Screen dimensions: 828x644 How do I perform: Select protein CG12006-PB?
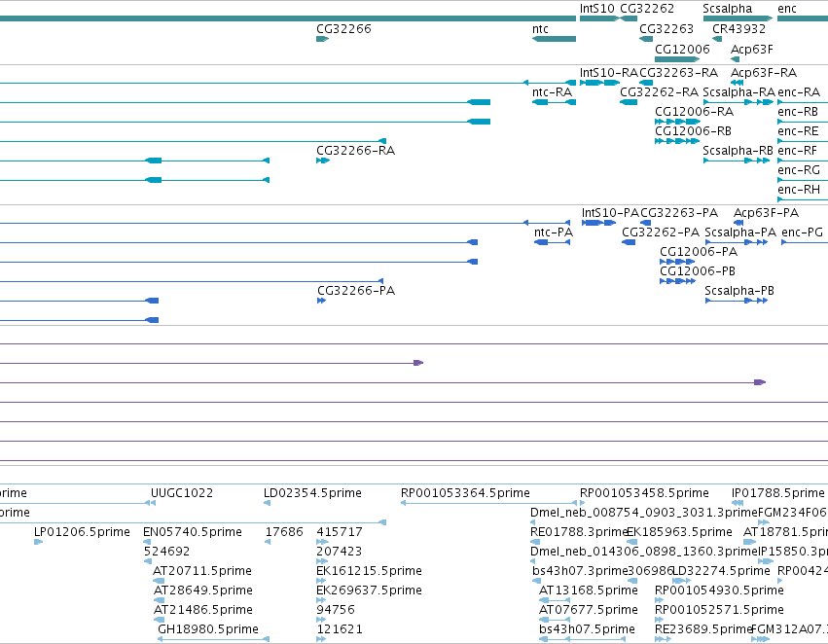tap(697, 271)
